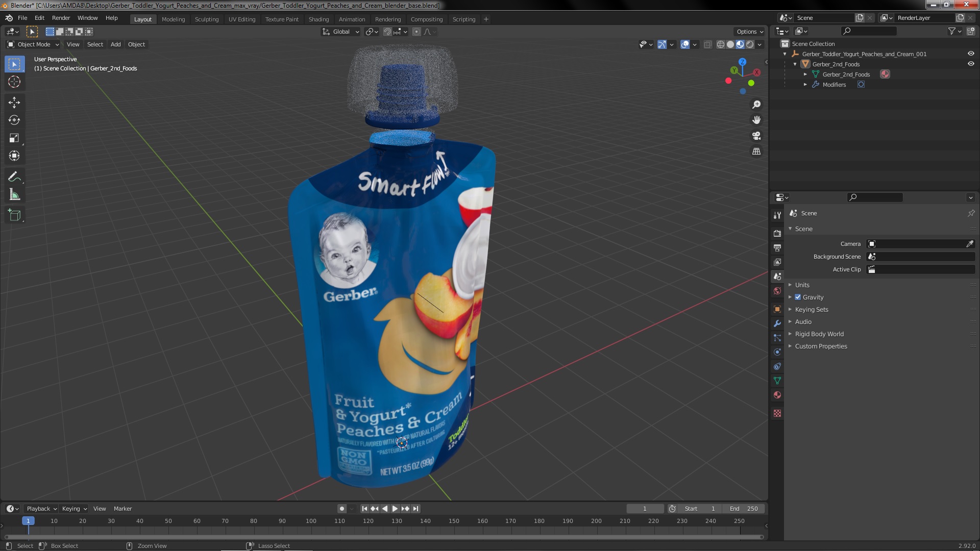
Task: Activate the Rotate tool
Action: coord(14,120)
